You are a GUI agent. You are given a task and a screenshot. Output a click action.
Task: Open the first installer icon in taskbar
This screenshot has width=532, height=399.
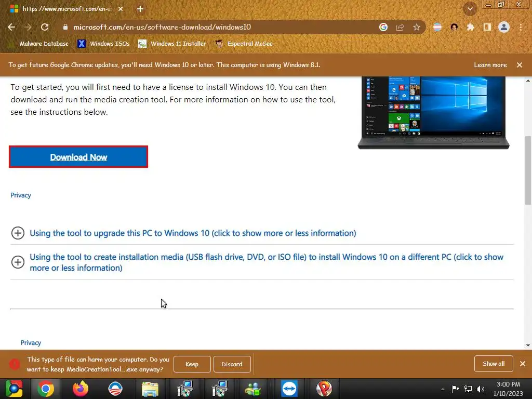185,389
